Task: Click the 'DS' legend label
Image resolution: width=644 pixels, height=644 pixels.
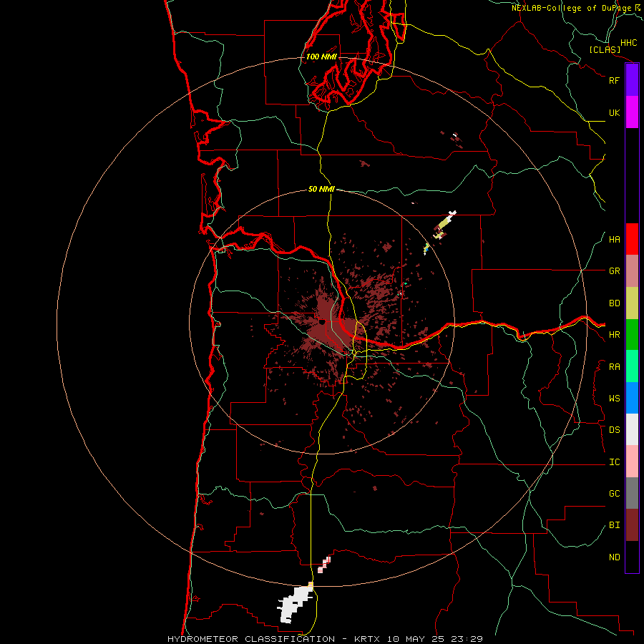Action: coord(614,430)
